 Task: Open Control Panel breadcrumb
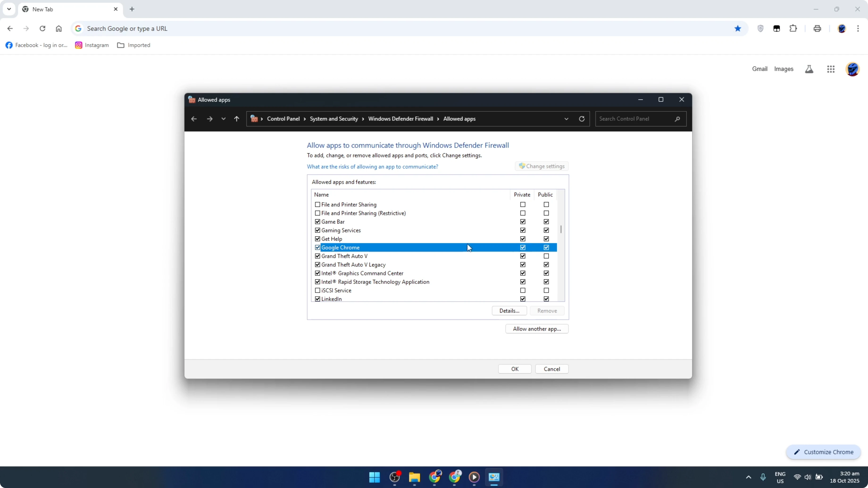pos(283,119)
